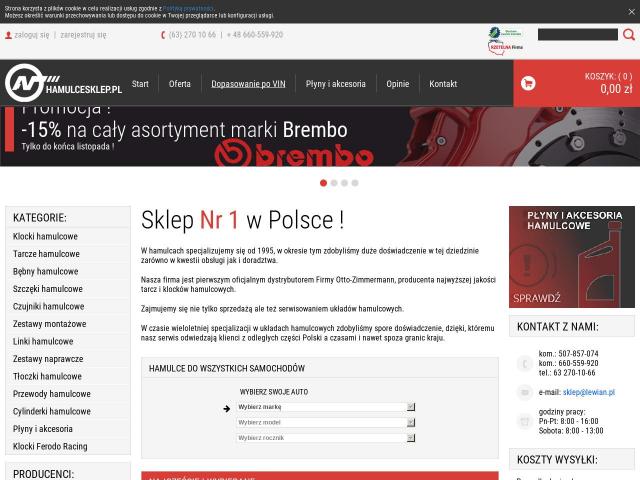This screenshot has height=480, width=640.
Task: Click the green certificate badge in header
Action: coord(505,33)
